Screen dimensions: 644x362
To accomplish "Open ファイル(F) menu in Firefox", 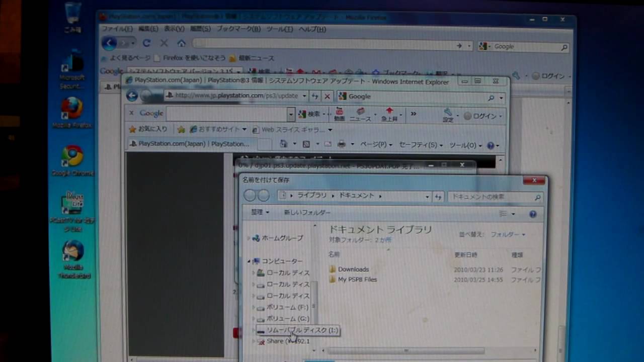I will tap(117, 29).
